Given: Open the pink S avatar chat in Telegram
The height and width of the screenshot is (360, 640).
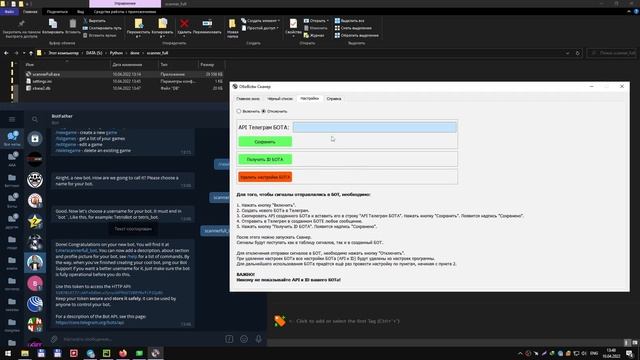Looking at the screenshot, I should coord(35,283).
